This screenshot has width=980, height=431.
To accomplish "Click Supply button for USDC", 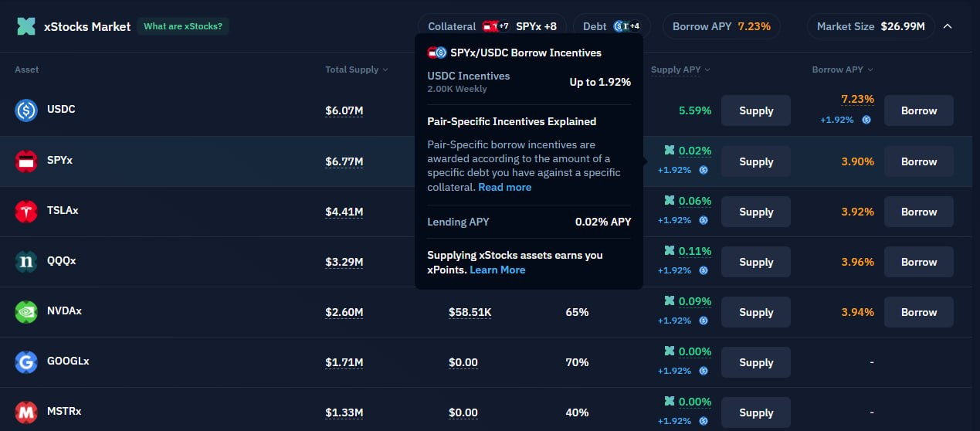I will [756, 110].
